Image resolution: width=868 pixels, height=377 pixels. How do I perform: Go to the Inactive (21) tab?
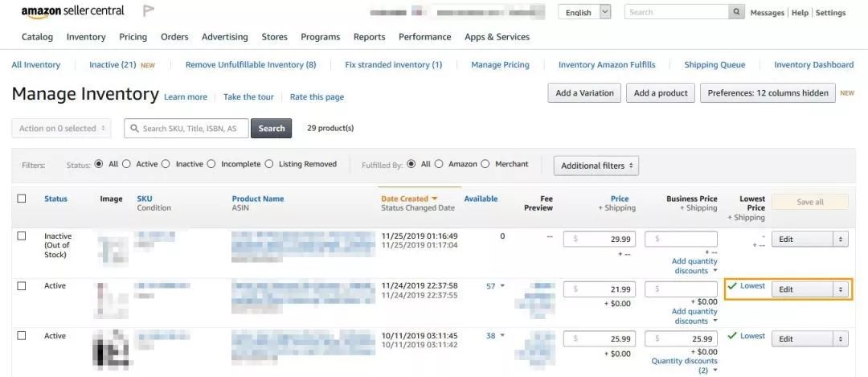[113, 65]
